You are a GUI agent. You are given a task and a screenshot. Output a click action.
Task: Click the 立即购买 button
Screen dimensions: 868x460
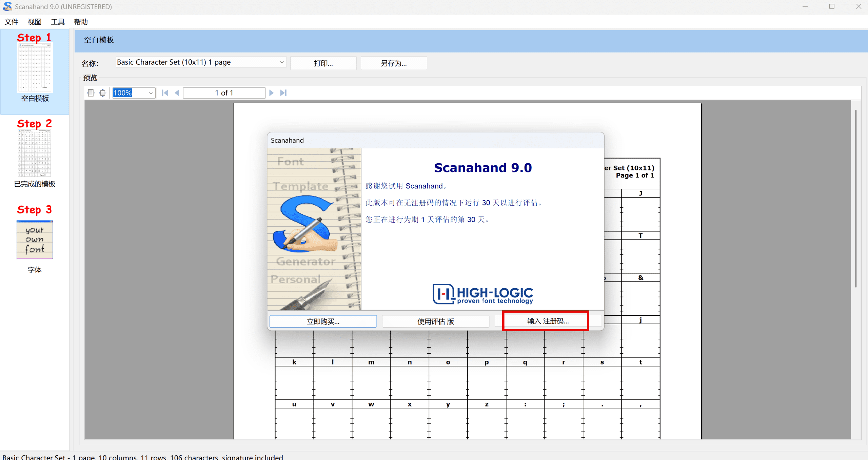[x=323, y=321]
